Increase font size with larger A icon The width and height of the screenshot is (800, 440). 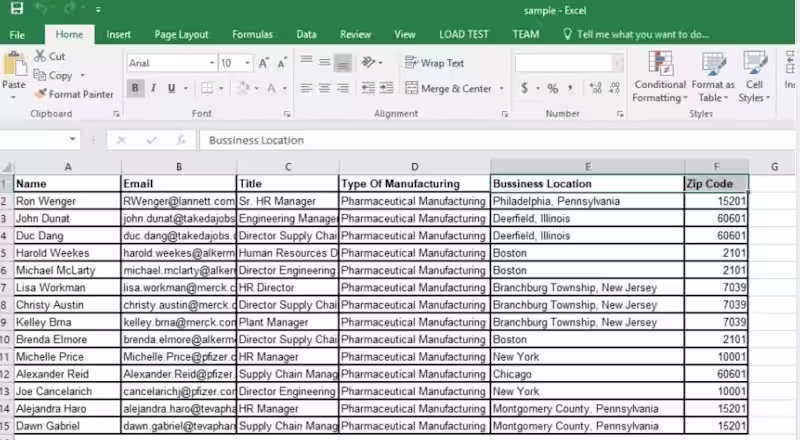click(x=263, y=63)
